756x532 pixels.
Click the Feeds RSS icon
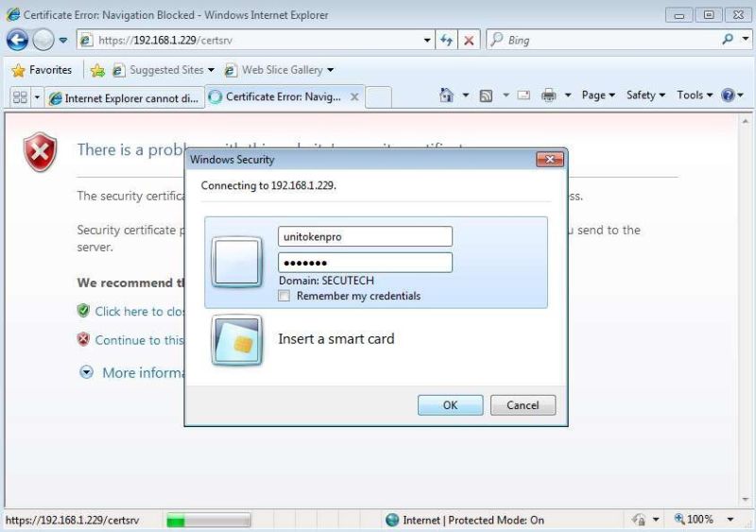tap(486, 96)
